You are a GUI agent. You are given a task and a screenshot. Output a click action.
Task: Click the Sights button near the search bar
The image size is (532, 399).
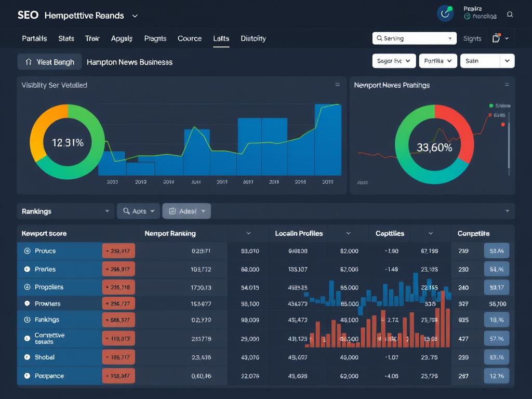coord(472,38)
